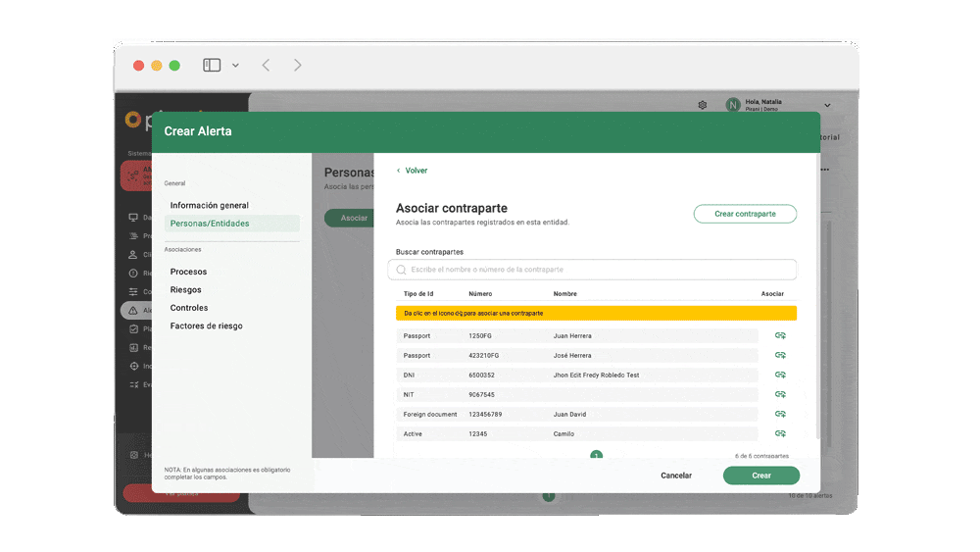
Task: Expand the user profile dropdown chevron
Action: tap(827, 105)
